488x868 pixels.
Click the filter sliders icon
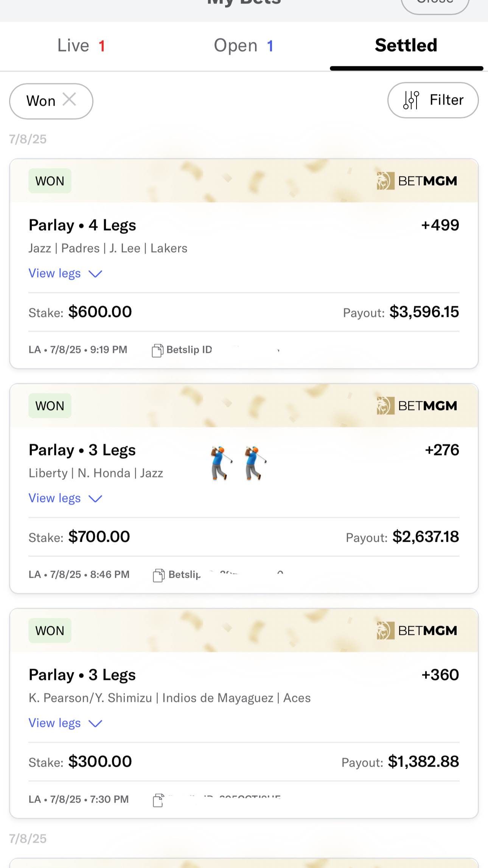[411, 100]
